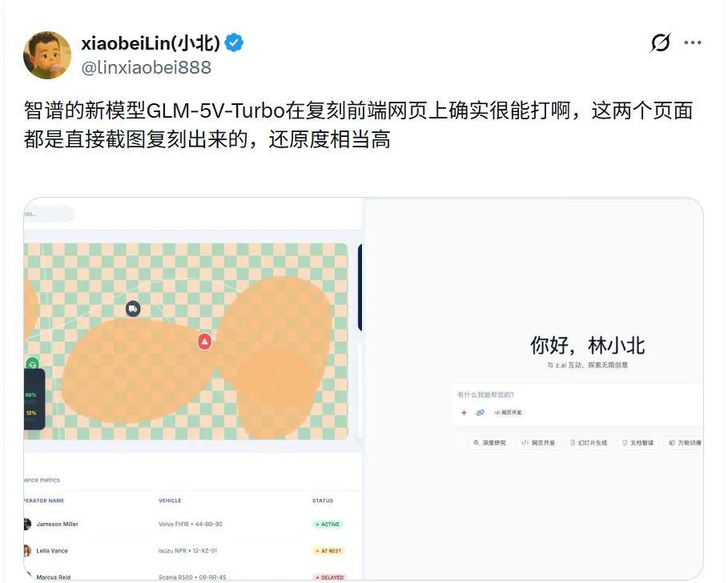Image resolution: width=728 pixels, height=583 pixels.
Task: Sort by the VEHICLE column header
Action: 170,501
